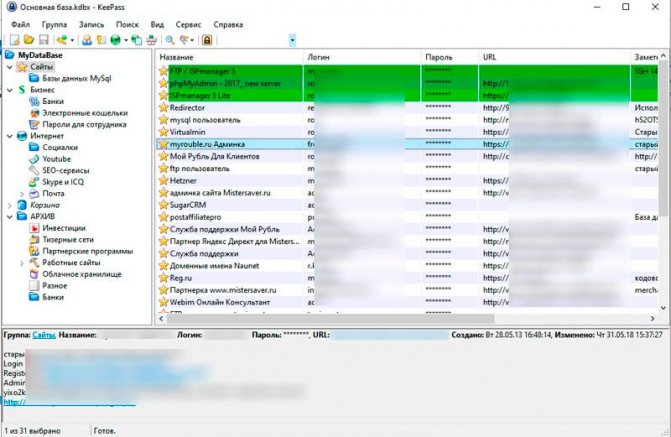Click the star icon of the Hetzner entry

(163, 181)
